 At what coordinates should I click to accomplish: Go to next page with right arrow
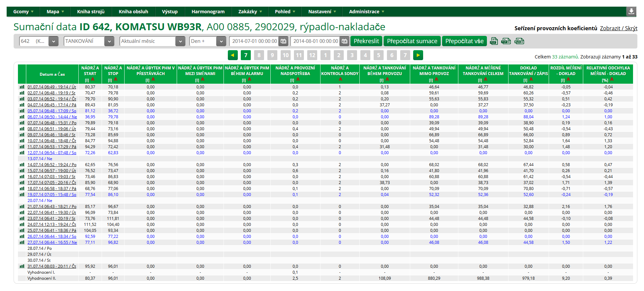(418, 55)
